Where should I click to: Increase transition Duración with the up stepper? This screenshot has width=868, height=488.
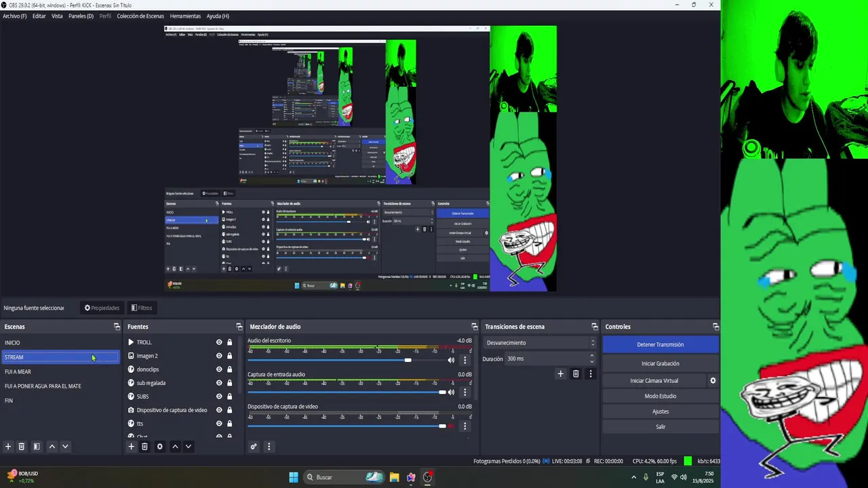point(591,355)
